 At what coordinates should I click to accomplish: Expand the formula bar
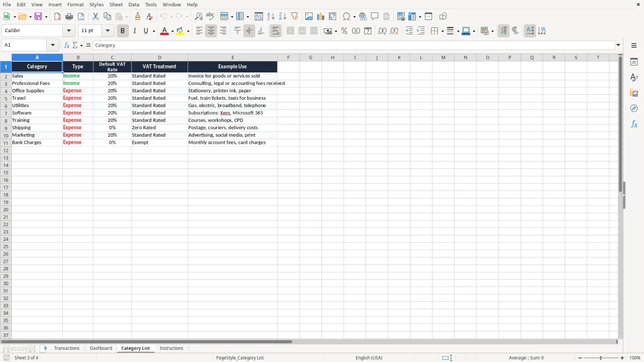[618, 46]
